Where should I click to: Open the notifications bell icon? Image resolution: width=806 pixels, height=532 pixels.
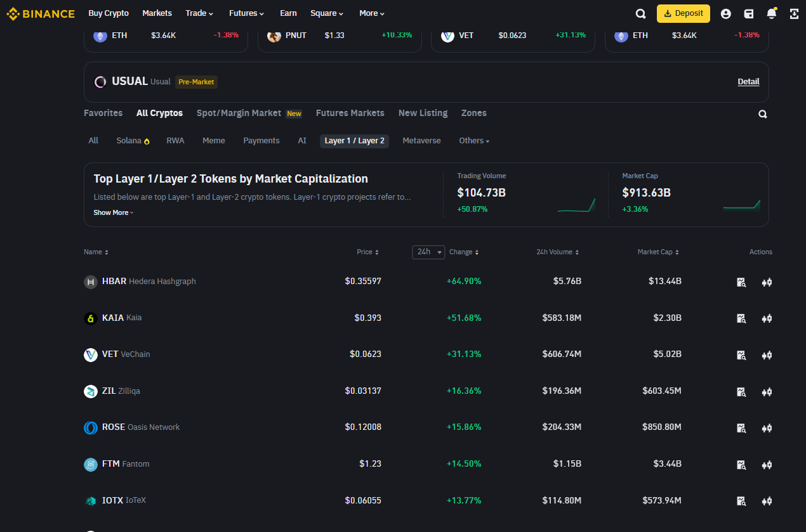(772, 13)
